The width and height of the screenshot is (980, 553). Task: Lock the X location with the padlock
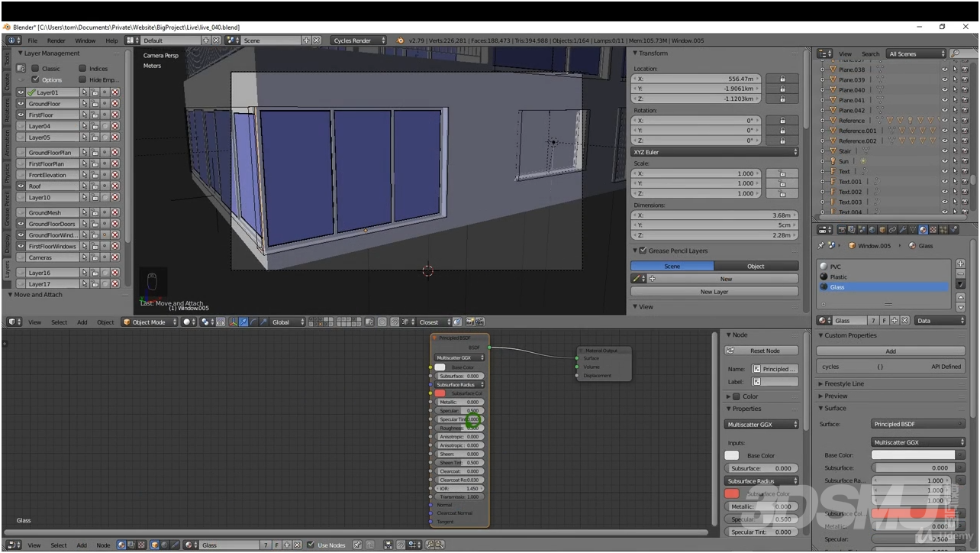(782, 79)
